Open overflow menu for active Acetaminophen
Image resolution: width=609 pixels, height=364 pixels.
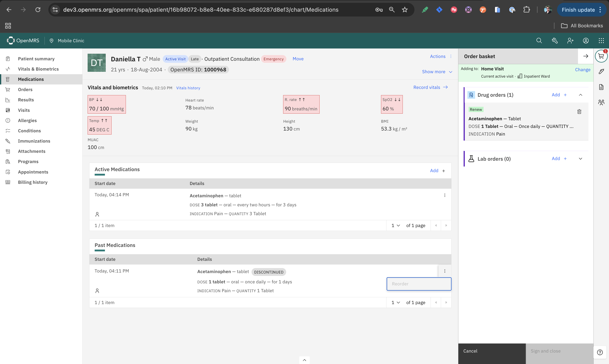(444, 195)
